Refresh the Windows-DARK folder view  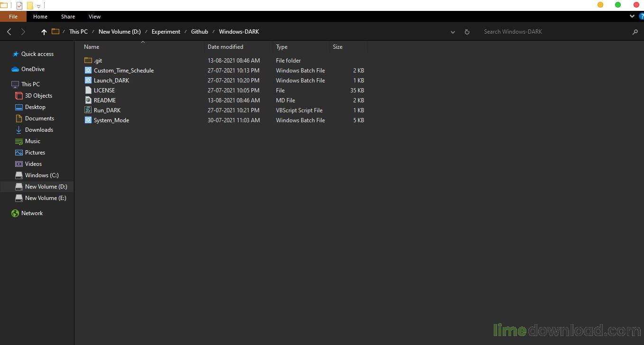(467, 32)
